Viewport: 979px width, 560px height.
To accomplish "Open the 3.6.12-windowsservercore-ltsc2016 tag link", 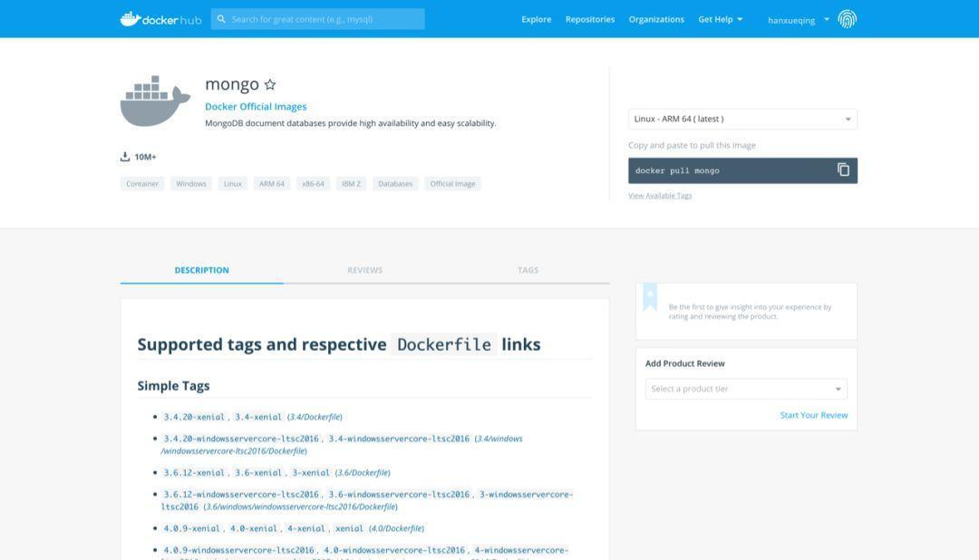I will click(241, 495).
